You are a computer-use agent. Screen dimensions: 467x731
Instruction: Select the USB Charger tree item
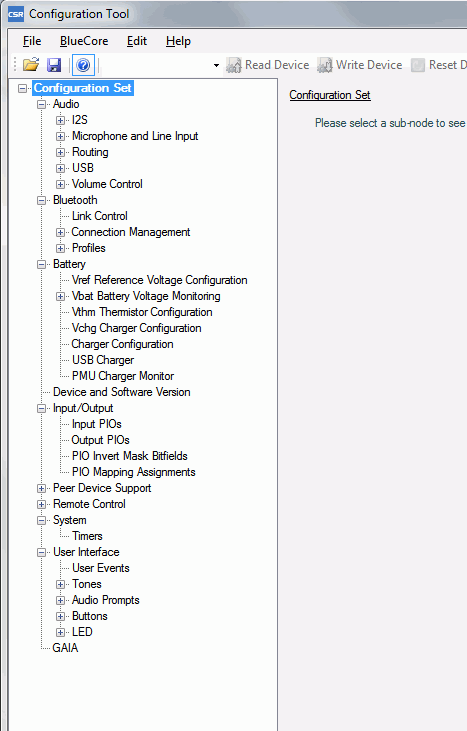(x=103, y=360)
